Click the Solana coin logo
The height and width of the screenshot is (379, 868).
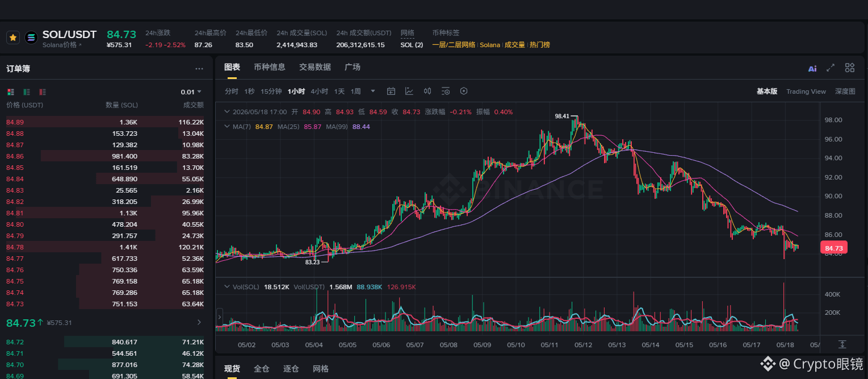31,38
